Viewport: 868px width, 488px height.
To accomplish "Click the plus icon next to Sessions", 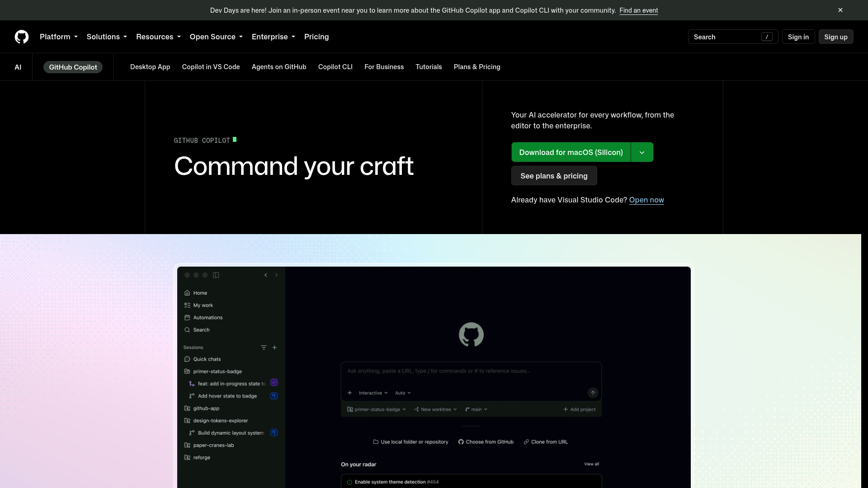I will click(x=274, y=347).
